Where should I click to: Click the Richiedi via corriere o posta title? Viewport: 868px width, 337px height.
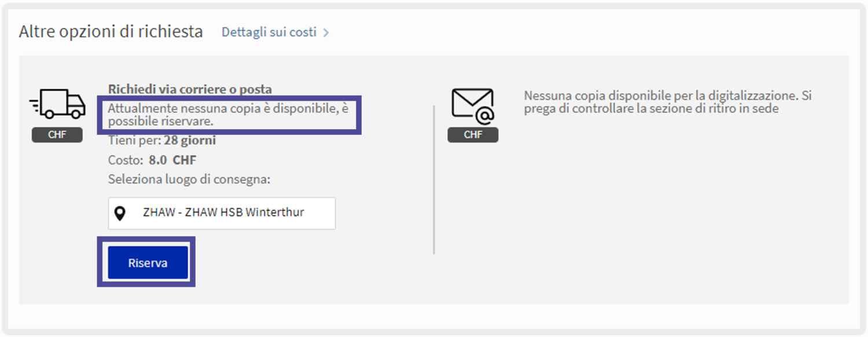pyautogui.click(x=190, y=89)
